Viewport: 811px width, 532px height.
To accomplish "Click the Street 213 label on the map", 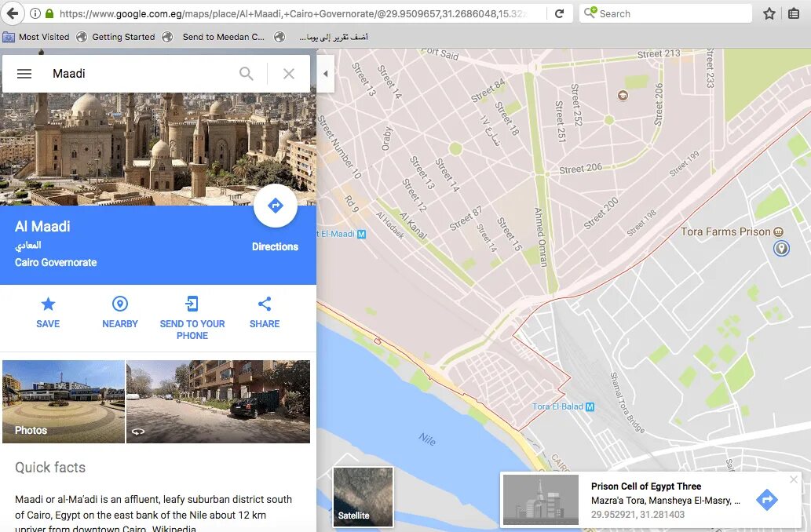I will point(659,54).
